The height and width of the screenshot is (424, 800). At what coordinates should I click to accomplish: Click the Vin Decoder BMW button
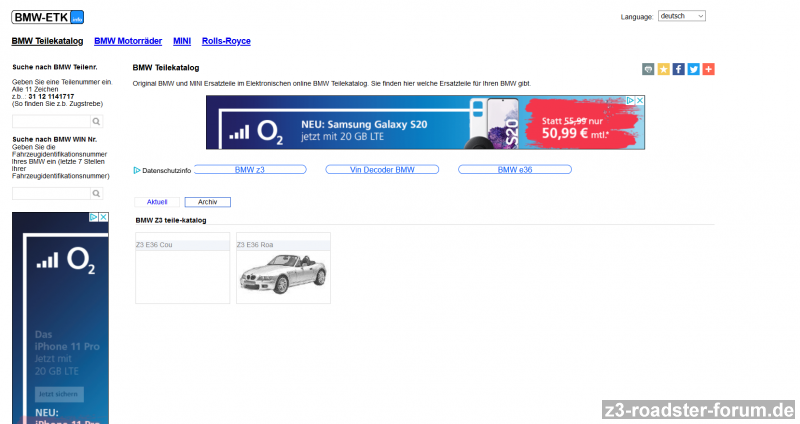pyautogui.click(x=382, y=170)
